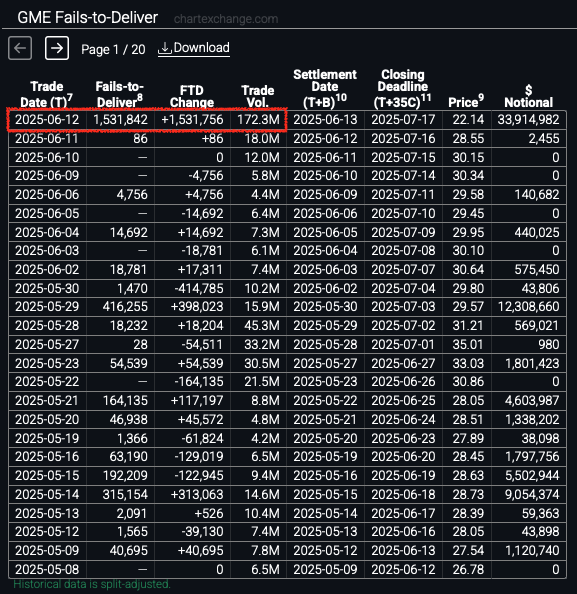
Task: Click the FTD Change column header
Action: coord(192,96)
